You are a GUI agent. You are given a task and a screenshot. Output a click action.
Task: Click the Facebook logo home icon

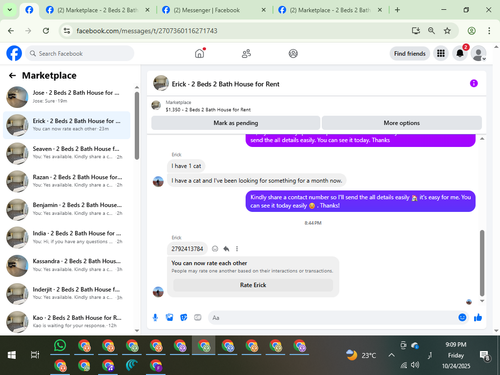point(14,53)
